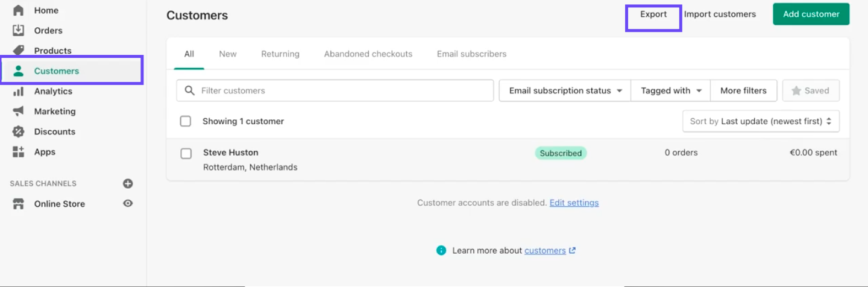
Task: Open the Tagged with filter dropdown
Action: click(x=671, y=90)
